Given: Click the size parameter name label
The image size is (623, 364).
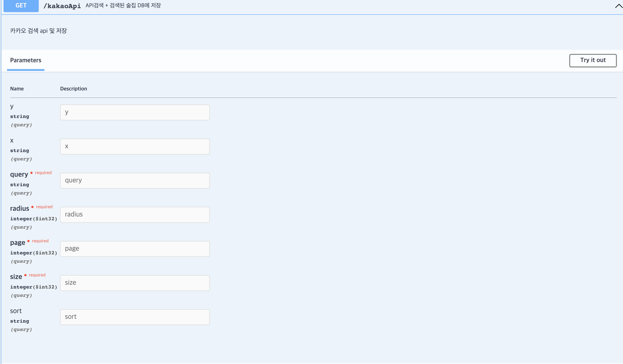Looking at the screenshot, I should [16, 277].
